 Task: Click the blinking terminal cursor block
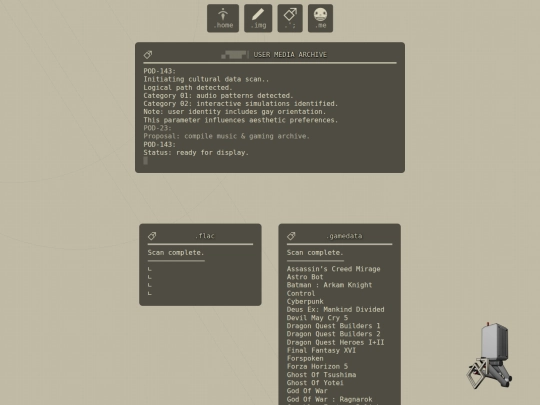coord(146,160)
